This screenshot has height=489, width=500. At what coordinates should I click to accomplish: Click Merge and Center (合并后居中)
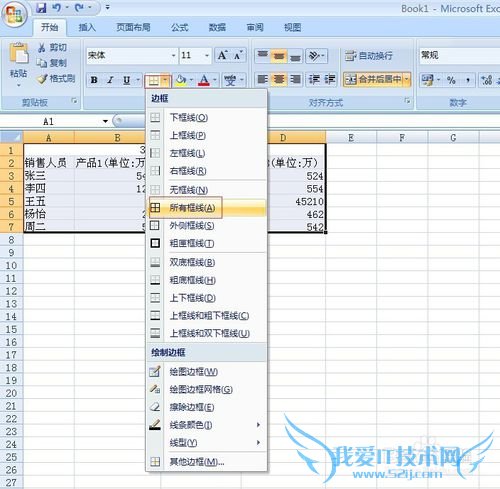pos(373,80)
